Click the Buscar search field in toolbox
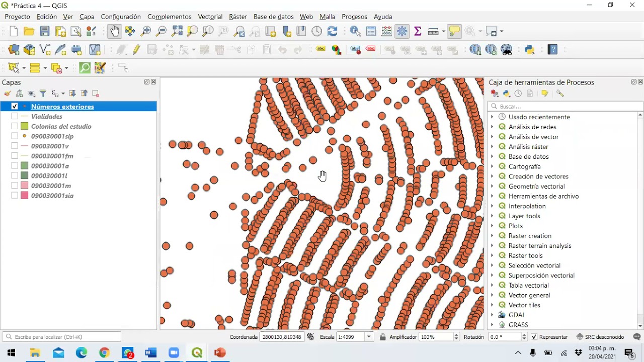 [566, 106]
